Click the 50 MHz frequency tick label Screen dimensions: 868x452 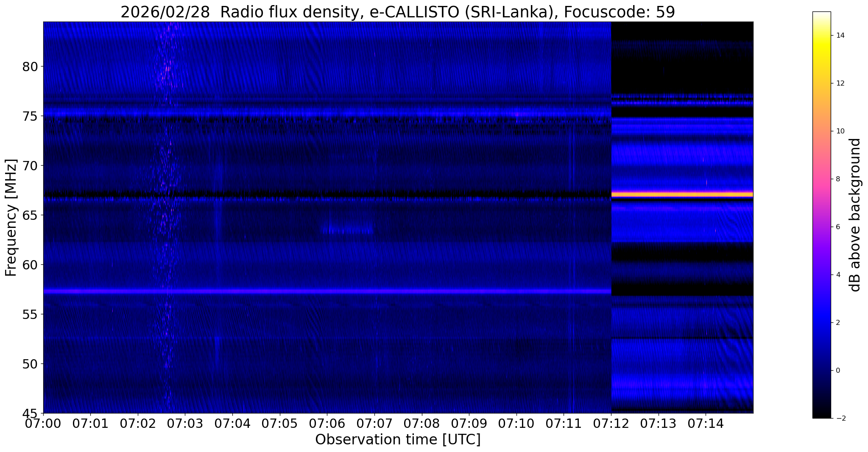coord(31,363)
